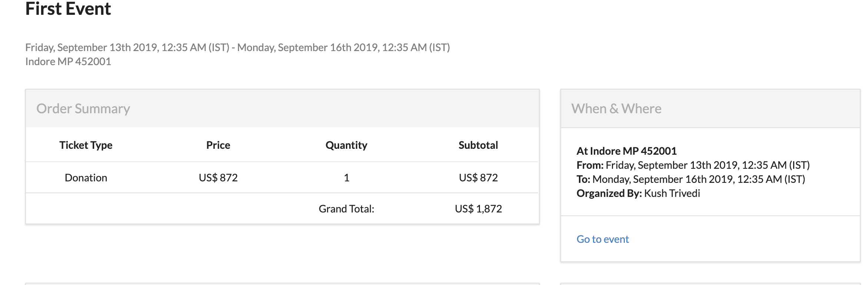
Task: Click the Donation ticket type cell
Action: pos(86,178)
